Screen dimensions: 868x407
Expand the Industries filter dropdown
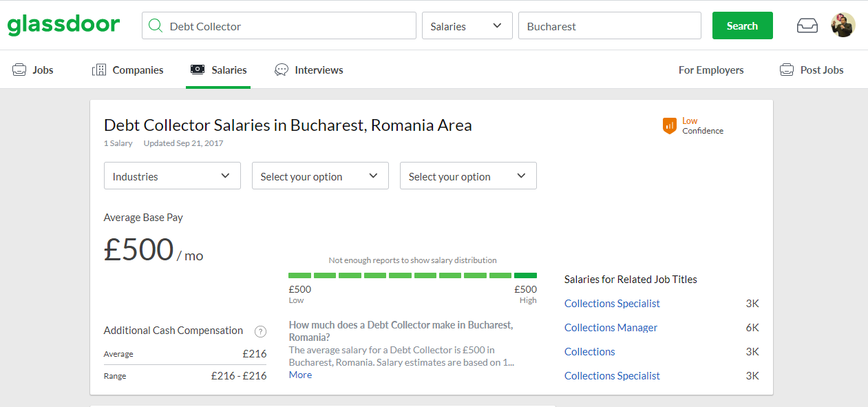point(172,176)
